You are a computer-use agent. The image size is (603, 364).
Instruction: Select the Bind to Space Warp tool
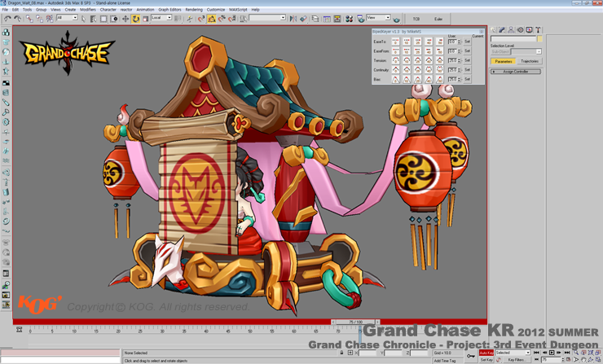(50, 19)
